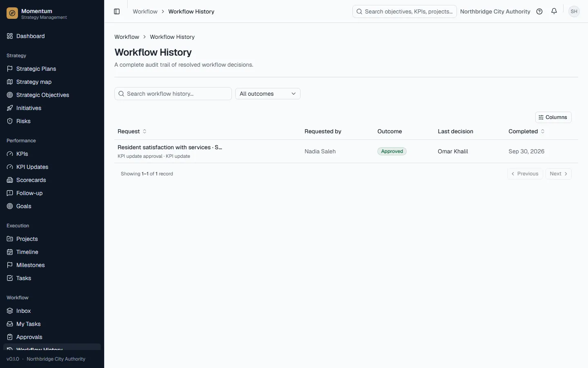
Task: Open the All outcomes dropdown
Action: click(268, 94)
